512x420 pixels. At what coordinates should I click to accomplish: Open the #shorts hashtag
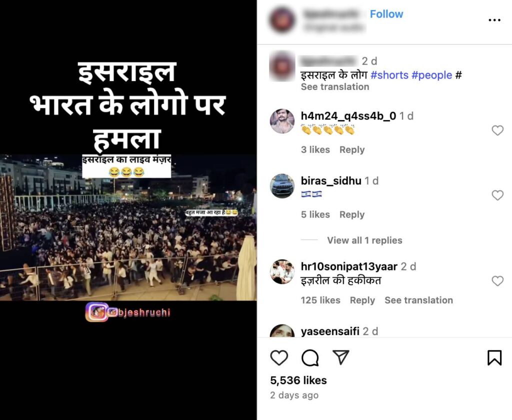tap(389, 75)
